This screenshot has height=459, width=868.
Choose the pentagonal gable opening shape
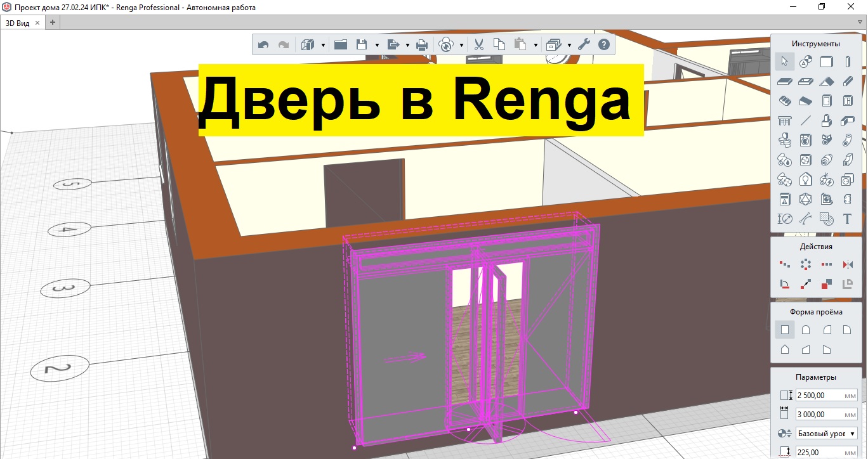[x=785, y=349]
